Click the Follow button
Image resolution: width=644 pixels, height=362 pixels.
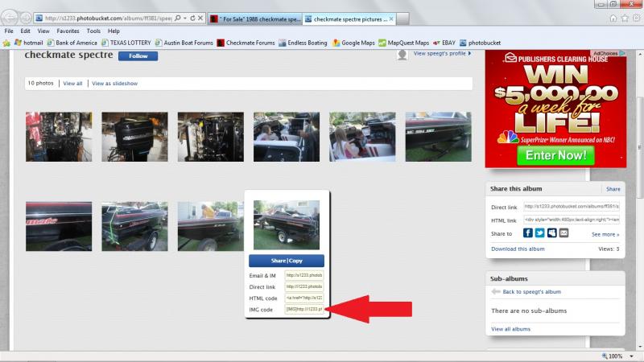point(138,56)
